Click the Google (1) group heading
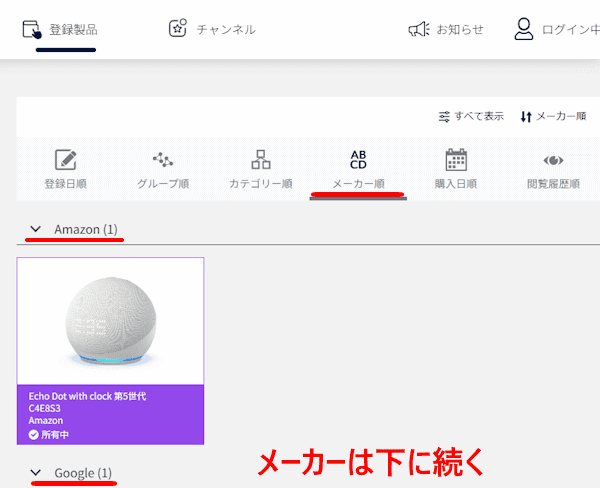Viewport: 600px width, 488px height. (83, 473)
